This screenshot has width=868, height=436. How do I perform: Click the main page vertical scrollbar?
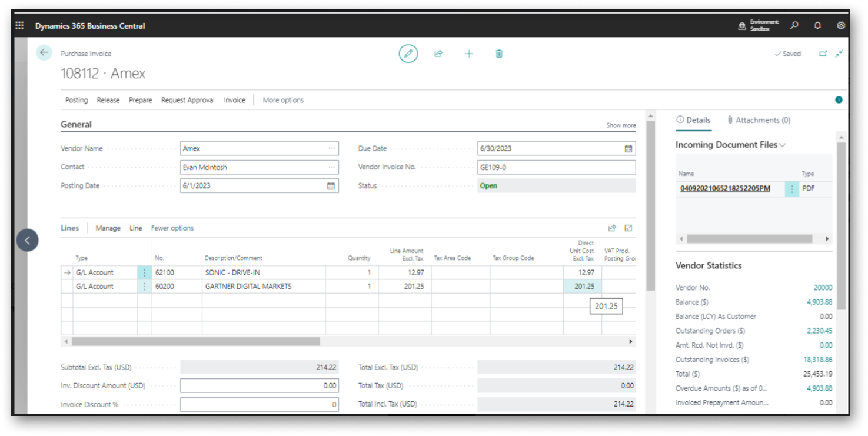[650, 206]
